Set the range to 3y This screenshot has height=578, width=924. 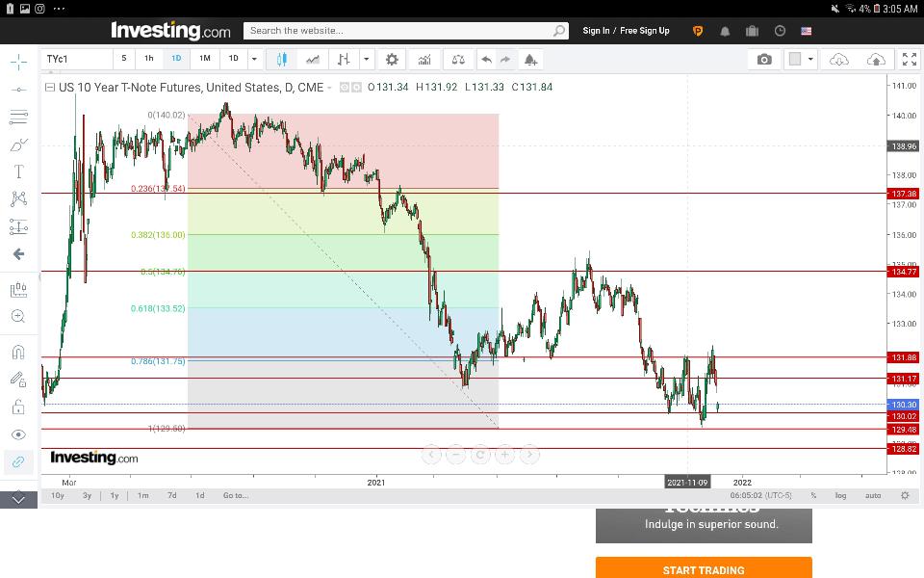click(x=87, y=495)
